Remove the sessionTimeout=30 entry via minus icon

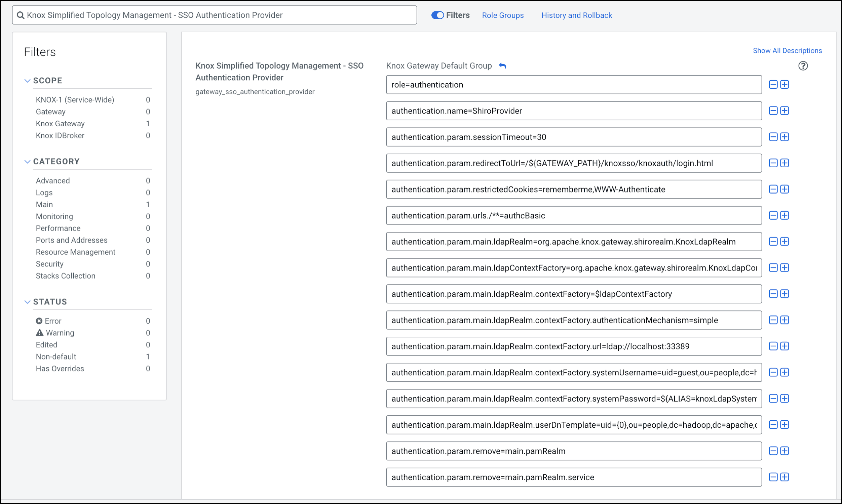click(773, 137)
